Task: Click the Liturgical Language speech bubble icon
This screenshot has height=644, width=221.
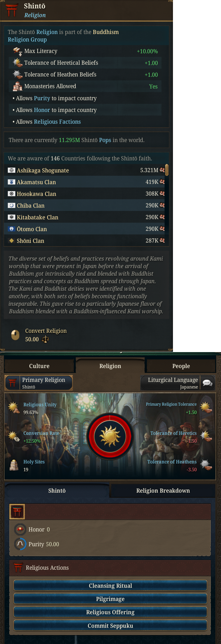Action: click(207, 383)
